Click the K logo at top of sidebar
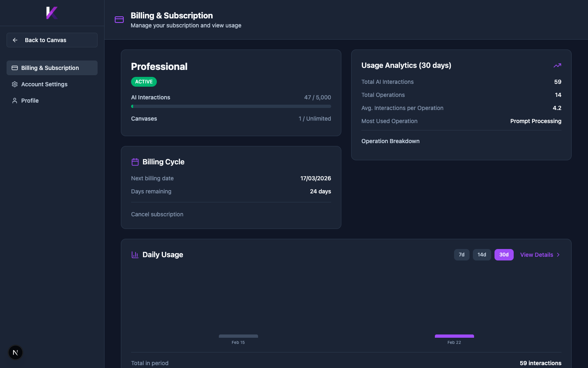The height and width of the screenshot is (368, 588). (x=52, y=13)
